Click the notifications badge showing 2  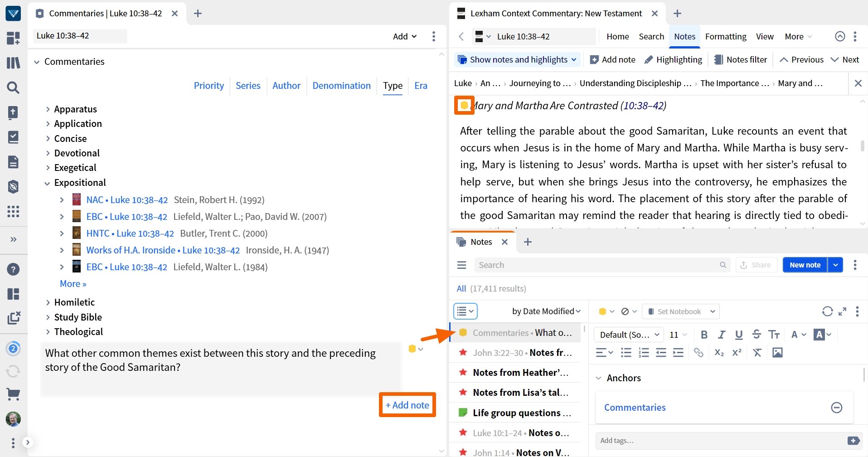(x=13, y=349)
